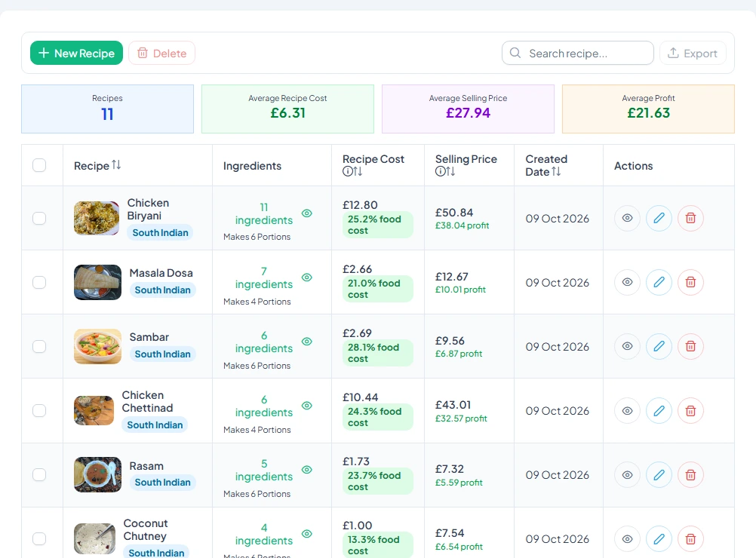The width and height of the screenshot is (756, 558).
Task: View Rasam recipe action icon
Action: pos(627,474)
